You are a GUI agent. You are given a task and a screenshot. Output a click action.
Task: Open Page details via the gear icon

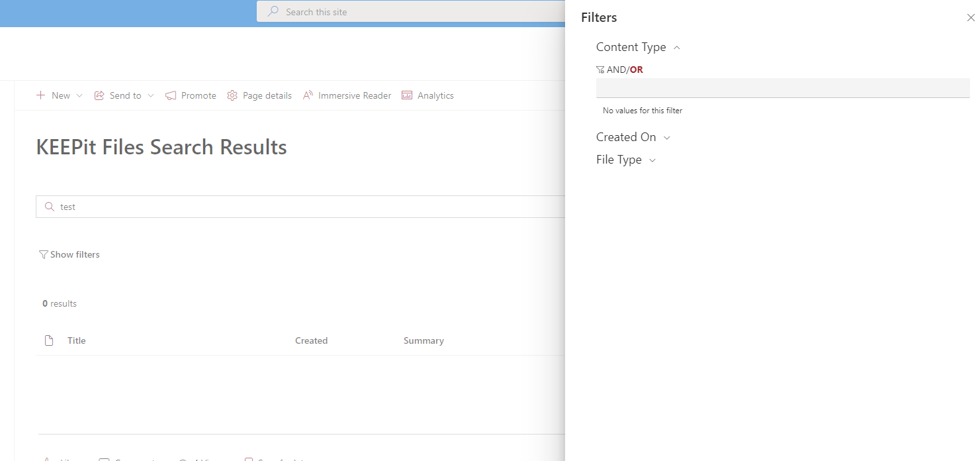pos(232,95)
